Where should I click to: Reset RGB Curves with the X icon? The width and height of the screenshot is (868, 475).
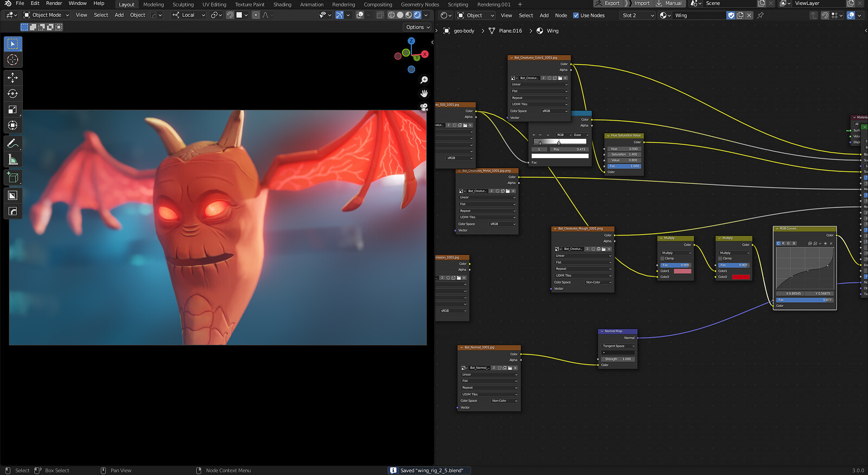point(831,243)
